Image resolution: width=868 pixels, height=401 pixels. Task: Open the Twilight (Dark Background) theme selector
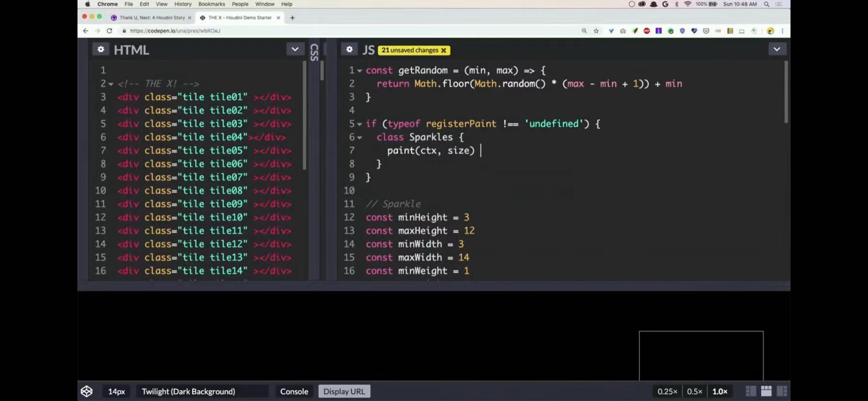pyautogui.click(x=202, y=391)
